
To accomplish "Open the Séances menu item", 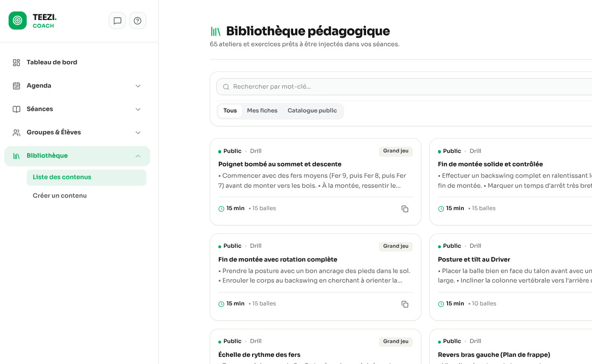I will [77, 109].
